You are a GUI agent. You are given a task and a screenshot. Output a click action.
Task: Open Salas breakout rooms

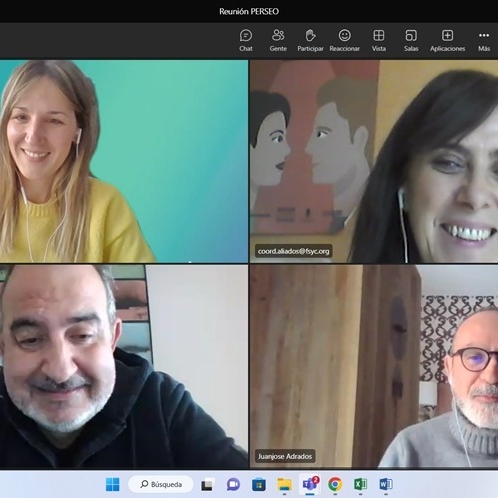click(x=411, y=40)
